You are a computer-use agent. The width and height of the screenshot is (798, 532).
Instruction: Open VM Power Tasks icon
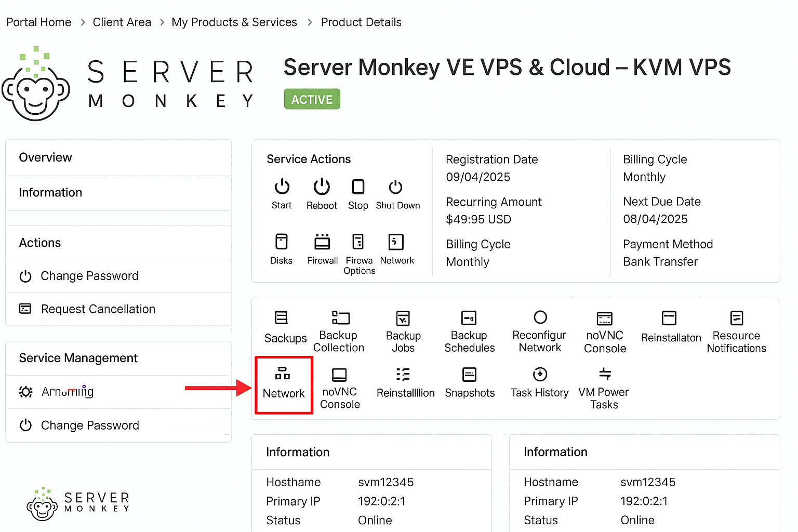pyautogui.click(x=605, y=374)
